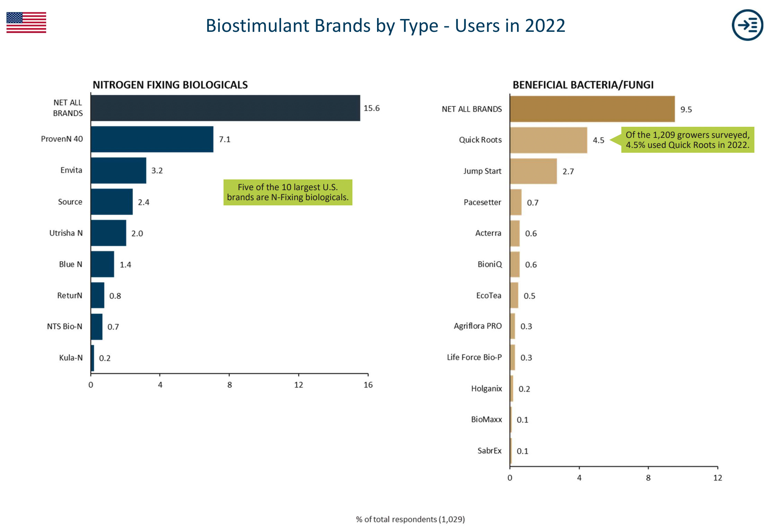Viewport: 770px width, 532px height.
Task: Click the US flag icon
Action: point(26,23)
